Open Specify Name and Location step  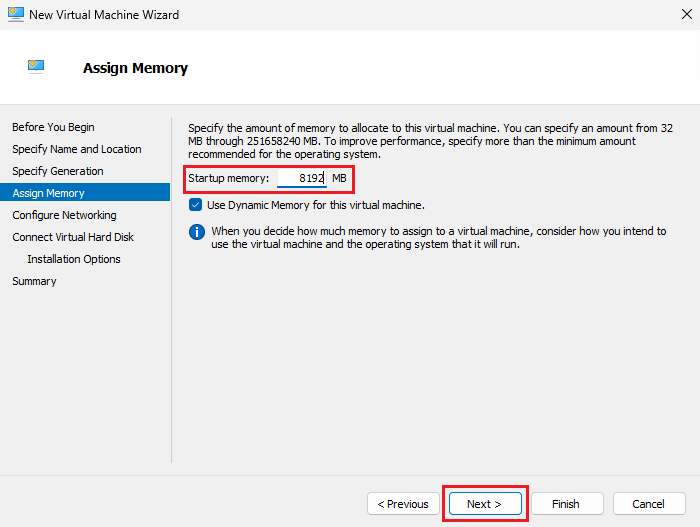pyautogui.click(x=77, y=149)
